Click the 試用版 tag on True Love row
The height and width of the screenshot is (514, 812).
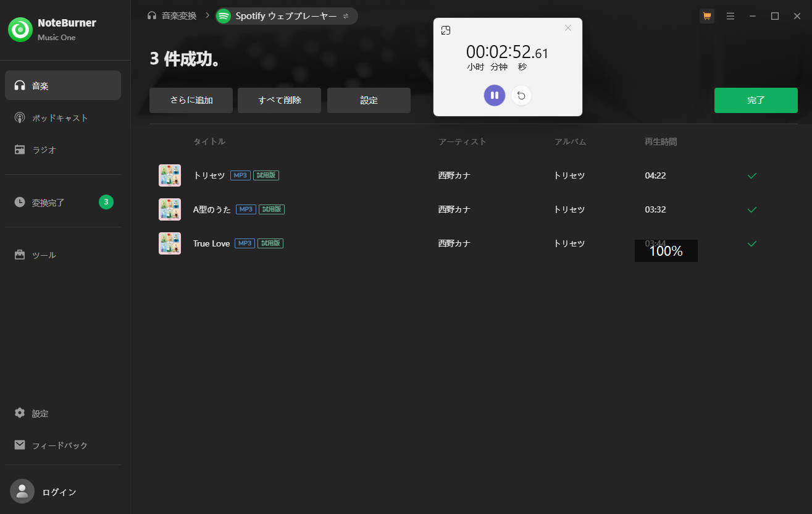click(x=270, y=243)
